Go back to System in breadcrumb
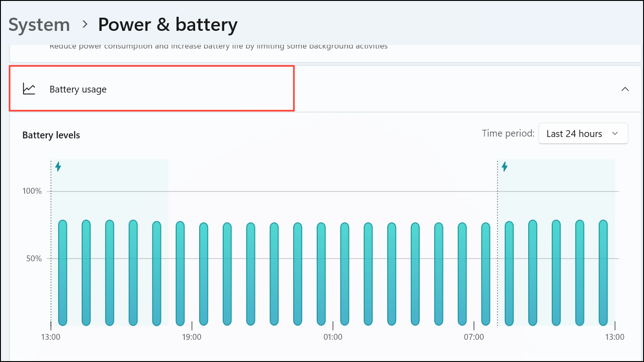 pos(39,24)
